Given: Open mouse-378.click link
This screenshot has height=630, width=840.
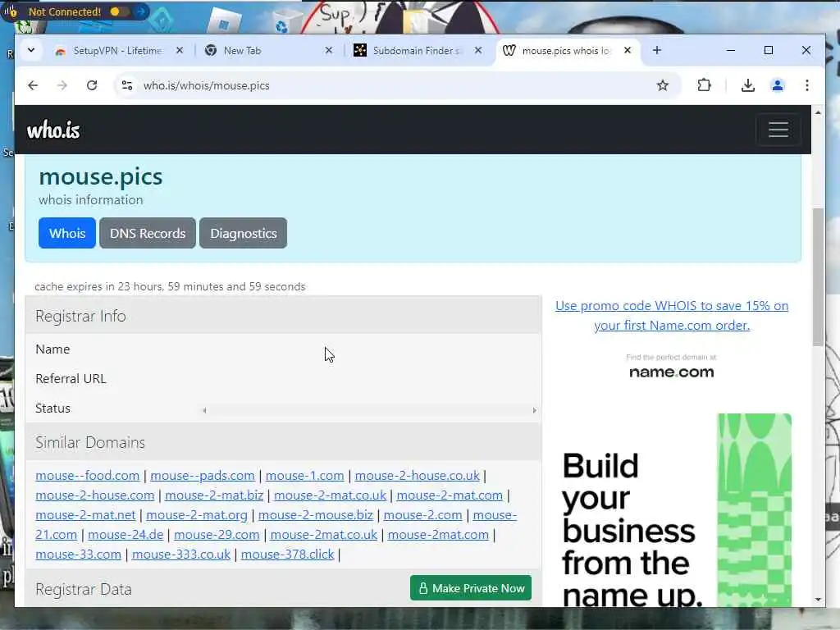Looking at the screenshot, I should pos(287,555).
